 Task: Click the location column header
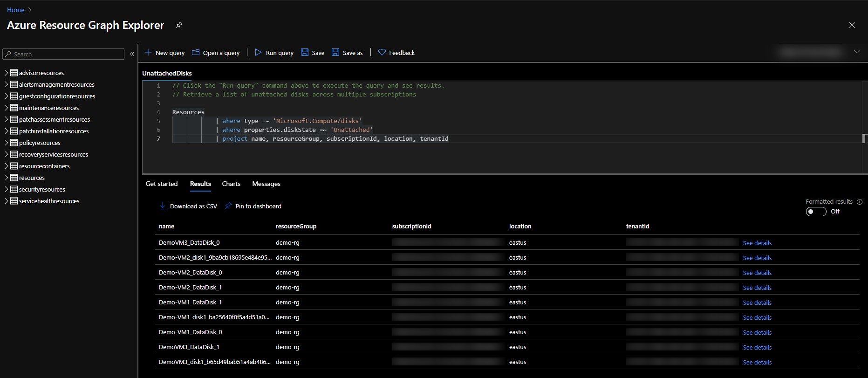coord(520,226)
